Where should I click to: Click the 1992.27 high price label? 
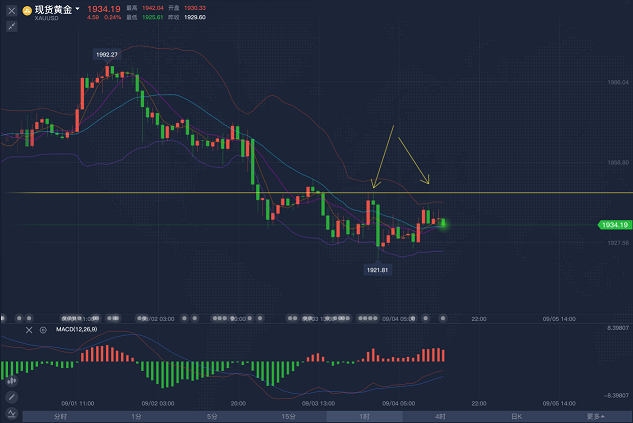coord(108,54)
